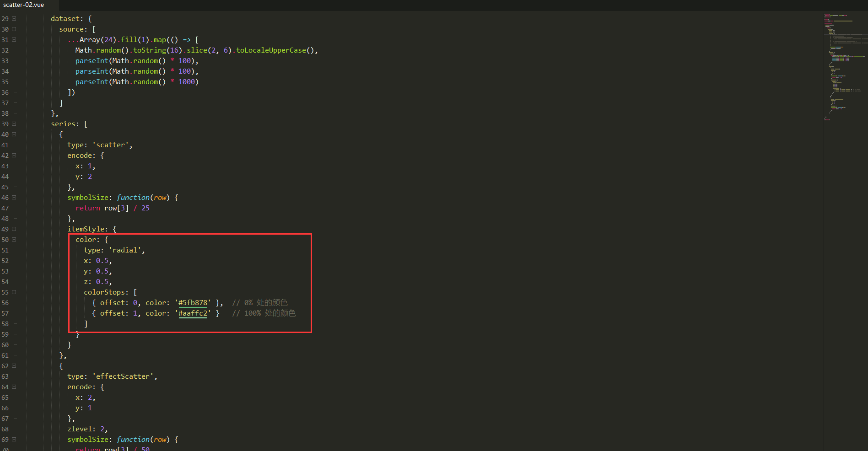The width and height of the screenshot is (868, 451).
Task: Click the '0% 处的颜色' comment
Action: coord(260,303)
